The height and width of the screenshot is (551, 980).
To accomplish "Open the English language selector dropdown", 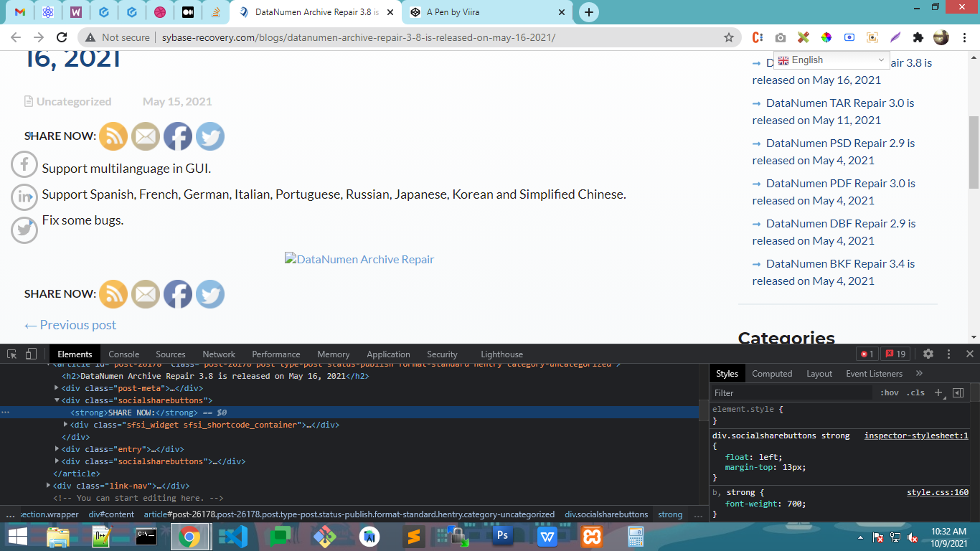I will pyautogui.click(x=832, y=60).
